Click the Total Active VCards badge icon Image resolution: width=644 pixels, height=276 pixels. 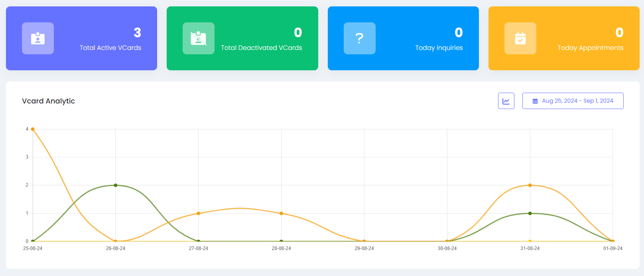click(x=38, y=38)
